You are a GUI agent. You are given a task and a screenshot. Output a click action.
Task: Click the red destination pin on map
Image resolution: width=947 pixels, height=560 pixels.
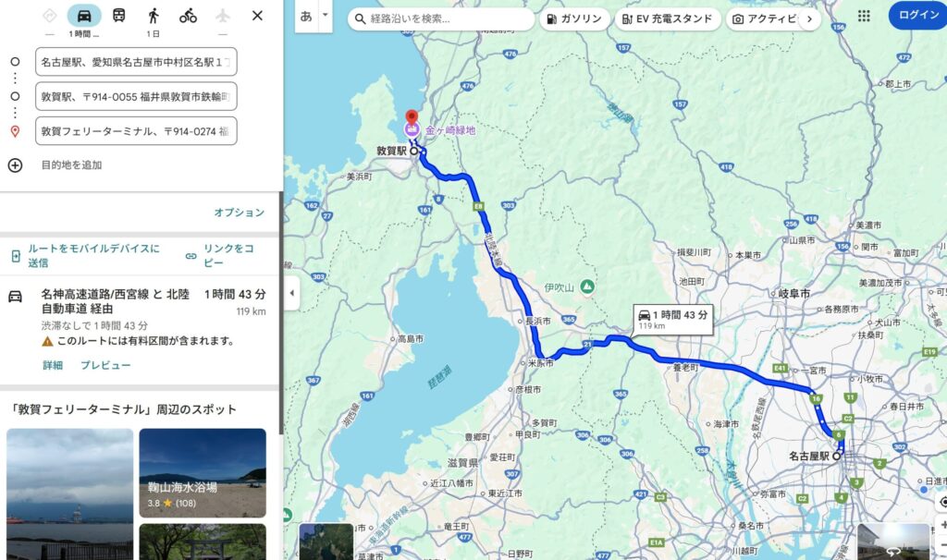412,117
